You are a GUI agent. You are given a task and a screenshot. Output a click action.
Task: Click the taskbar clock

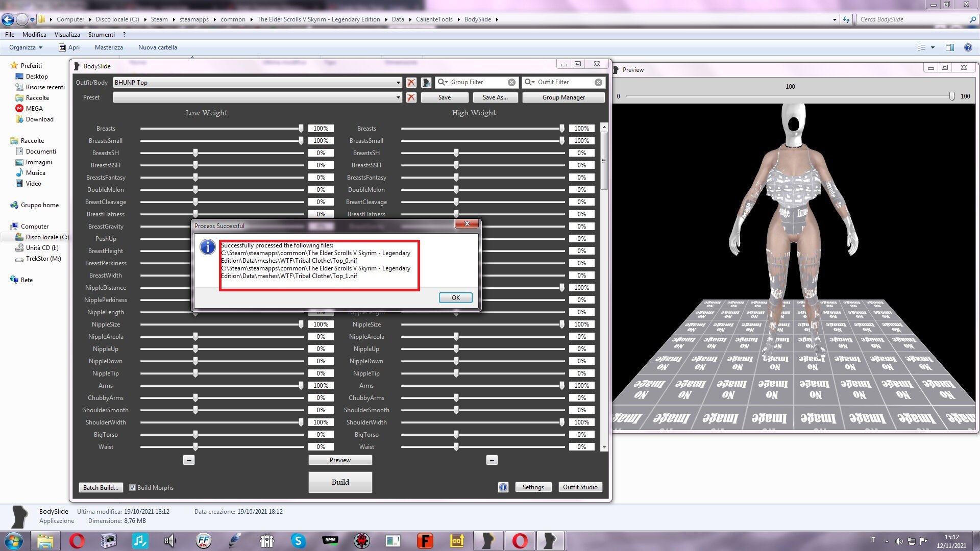(951, 541)
